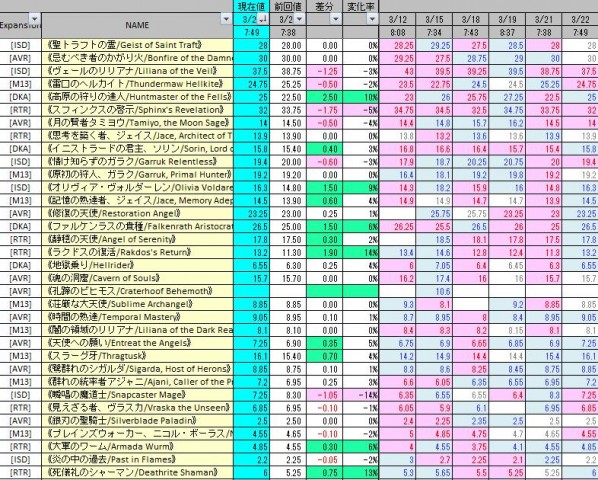Click the [RTR] expansion cell for Armada Wurm
The width and height of the screenshot is (598, 480).
pyautogui.click(x=20, y=447)
